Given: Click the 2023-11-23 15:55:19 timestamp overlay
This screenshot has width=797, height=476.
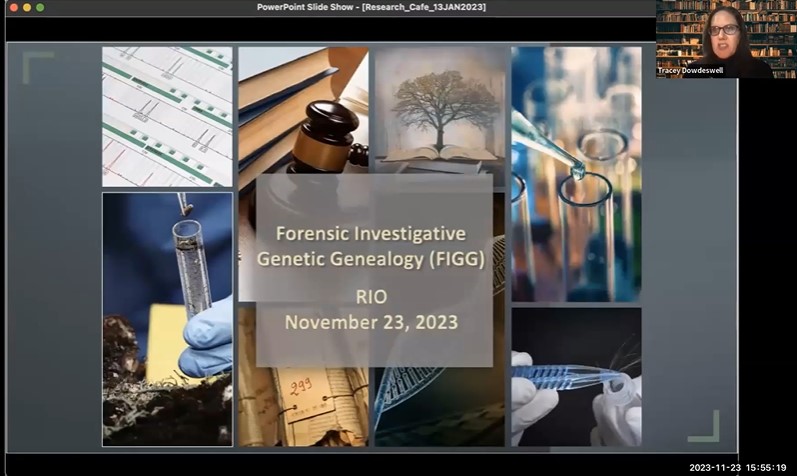Looking at the screenshot, I should click(x=738, y=467).
